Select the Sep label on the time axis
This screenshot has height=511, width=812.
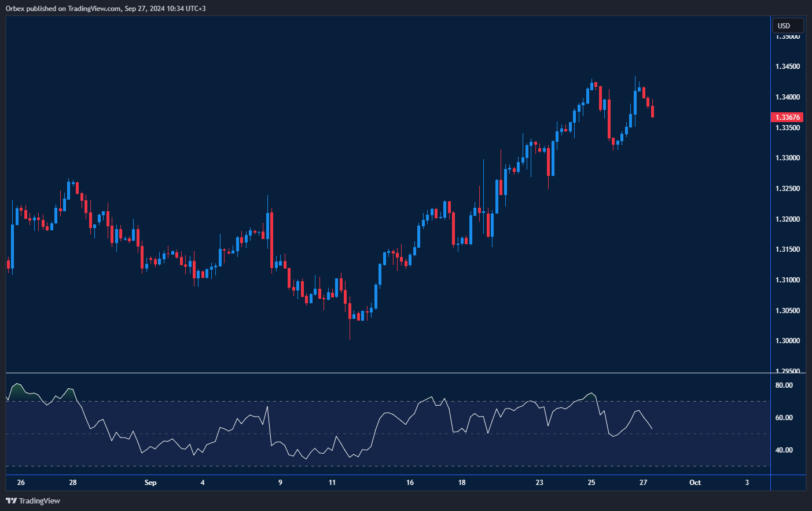coord(150,482)
